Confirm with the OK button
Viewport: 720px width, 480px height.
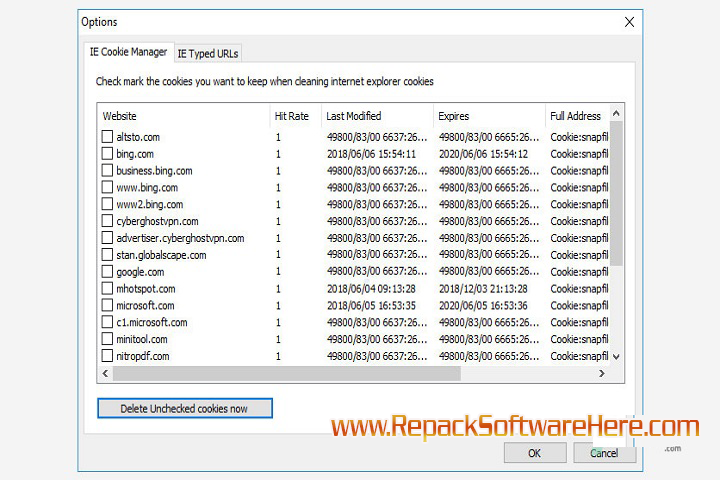[535, 453]
